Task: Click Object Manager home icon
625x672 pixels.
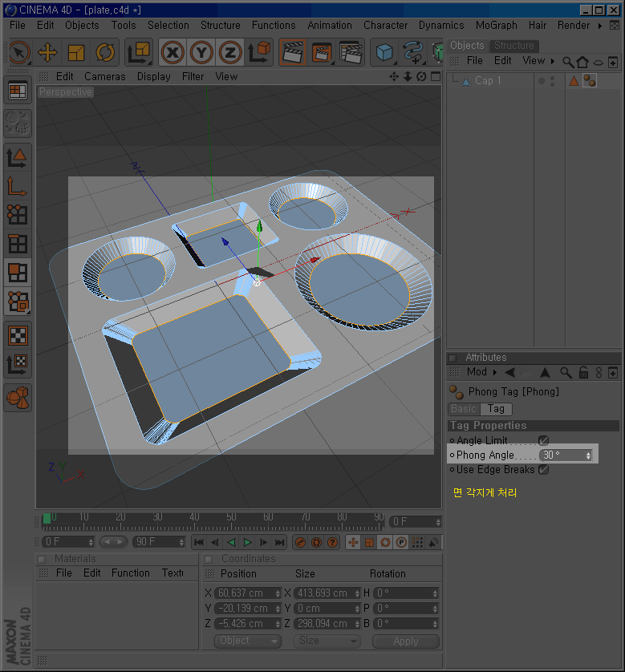Action: tap(582, 62)
